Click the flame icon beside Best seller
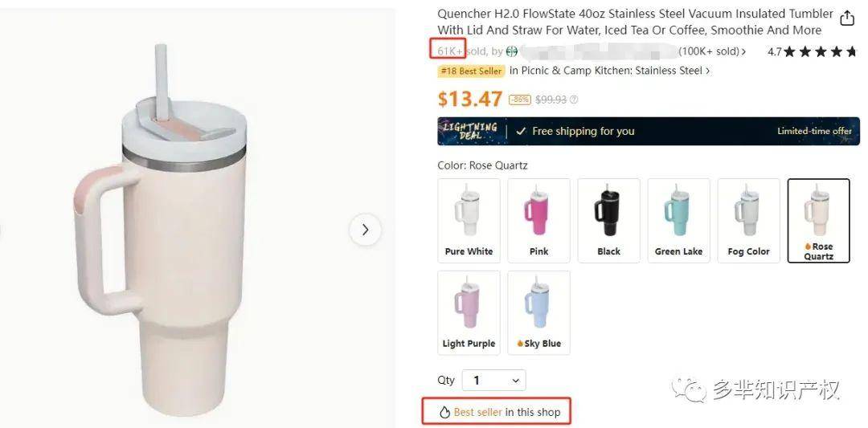868x428 pixels. (444, 412)
